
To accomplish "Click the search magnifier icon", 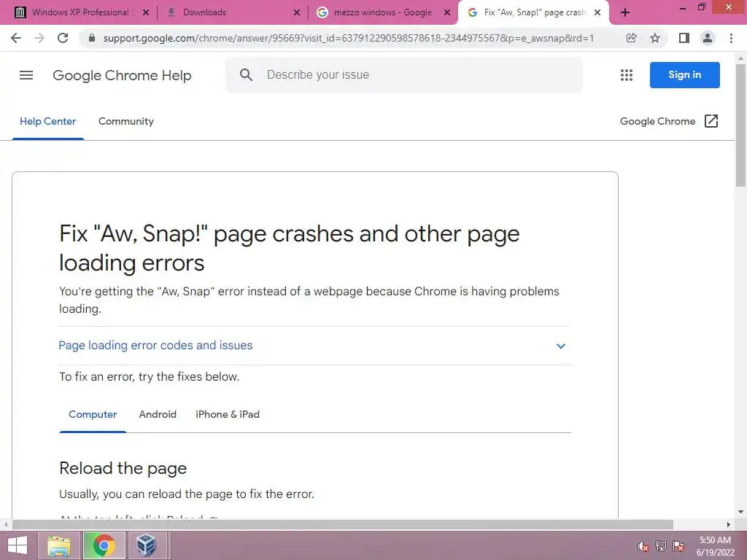I will [x=246, y=75].
